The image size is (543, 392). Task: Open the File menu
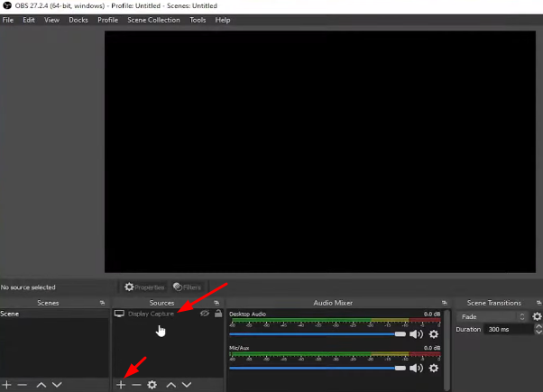pyautogui.click(x=7, y=20)
